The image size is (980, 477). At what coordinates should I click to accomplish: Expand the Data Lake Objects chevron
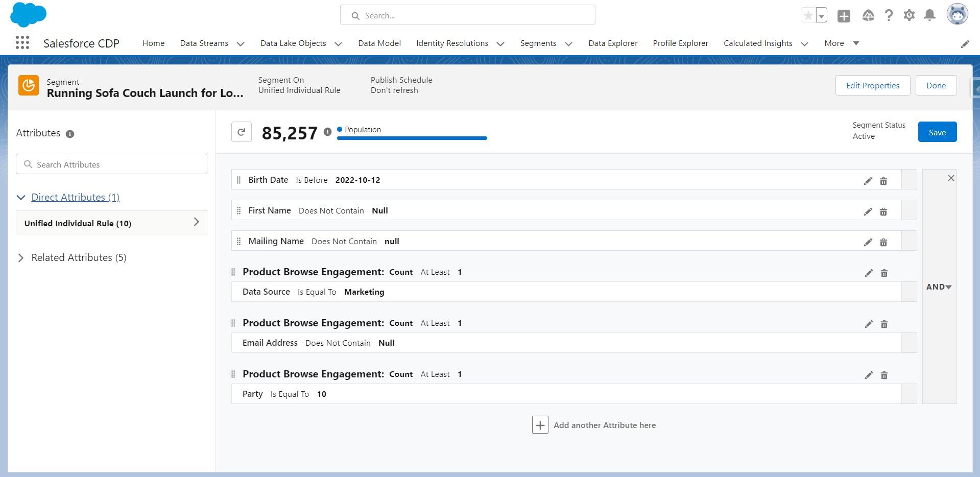pos(338,44)
